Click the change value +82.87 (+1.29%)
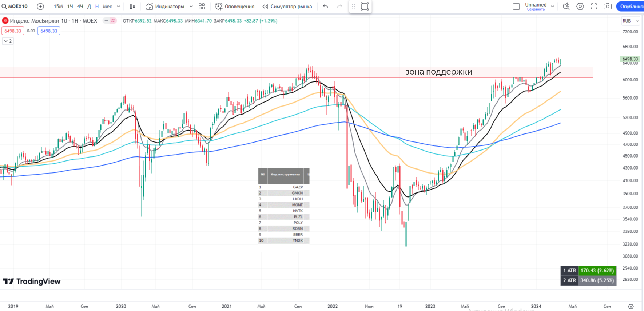The width and height of the screenshot is (644, 311). pyautogui.click(x=261, y=21)
